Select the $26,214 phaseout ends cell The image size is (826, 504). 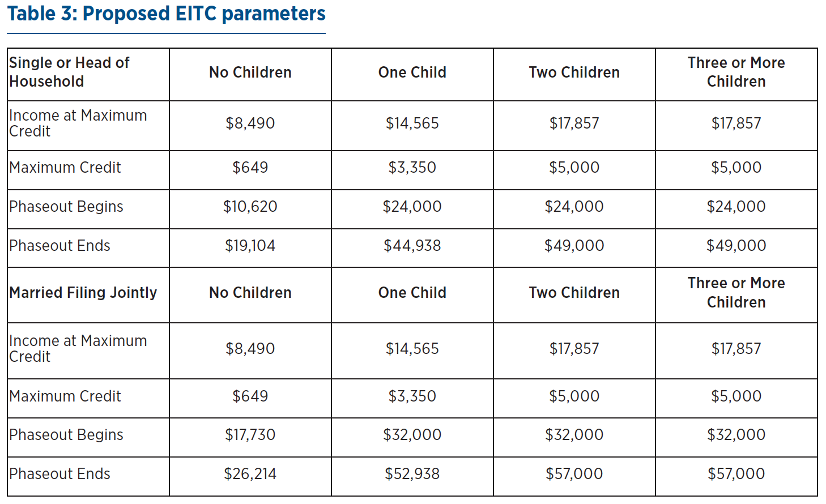point(250,474)
